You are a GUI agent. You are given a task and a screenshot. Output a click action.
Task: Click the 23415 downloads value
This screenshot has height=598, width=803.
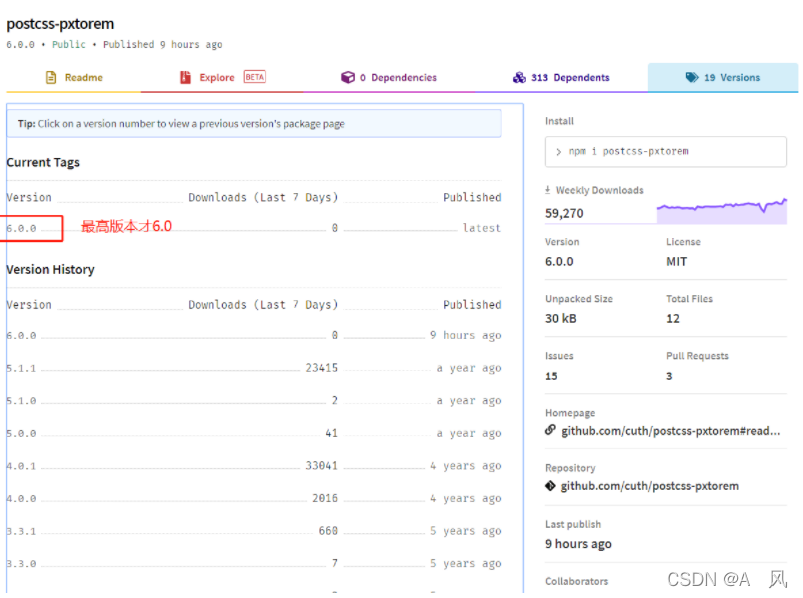(322, 368)
